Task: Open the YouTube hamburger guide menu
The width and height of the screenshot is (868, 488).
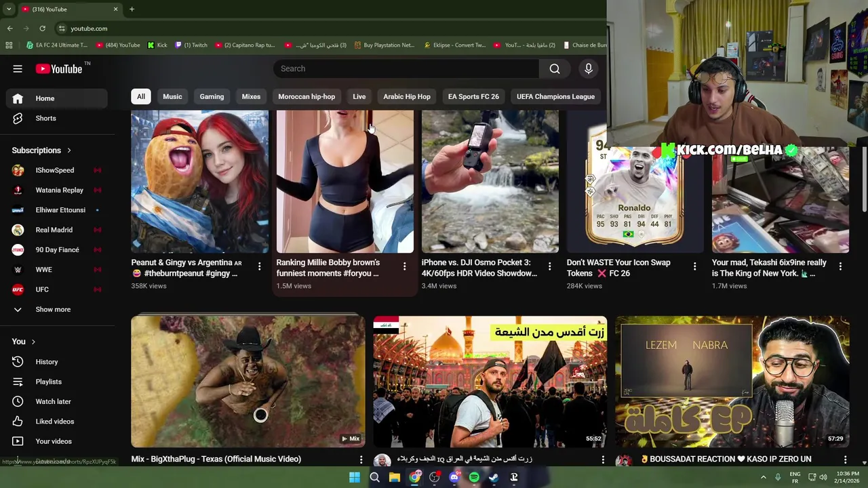Action: click(18, 68)
